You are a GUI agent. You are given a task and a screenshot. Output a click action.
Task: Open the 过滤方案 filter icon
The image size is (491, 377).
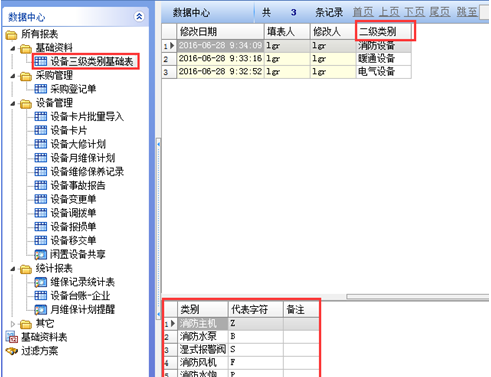point(12,351)
